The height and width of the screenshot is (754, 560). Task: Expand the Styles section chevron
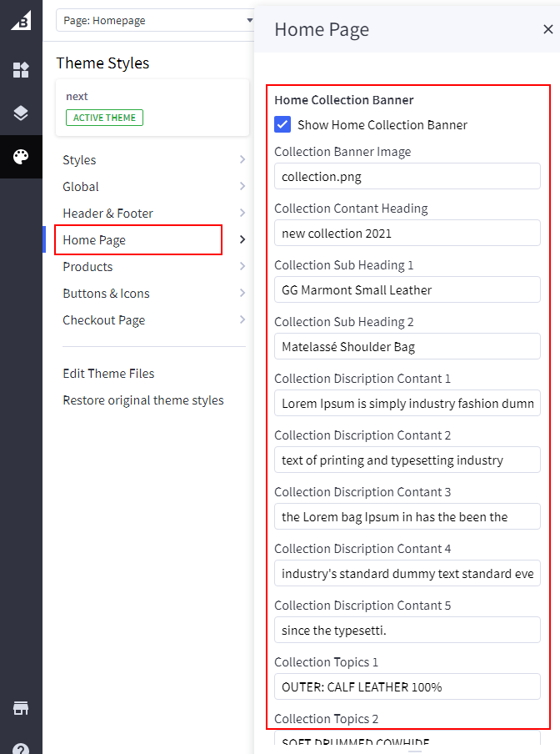point(242,160)
